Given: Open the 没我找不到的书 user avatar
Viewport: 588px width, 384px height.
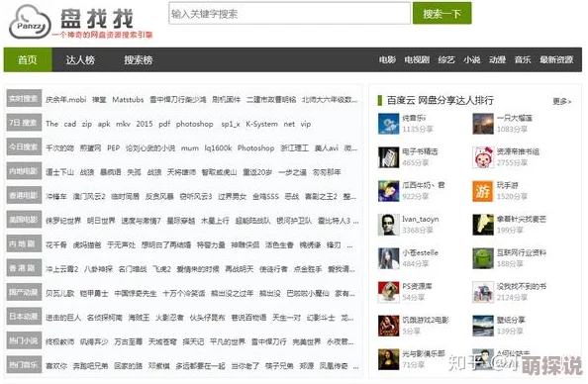Looking at the screenshot, I should pyautogui.click(x=483, y=292).
